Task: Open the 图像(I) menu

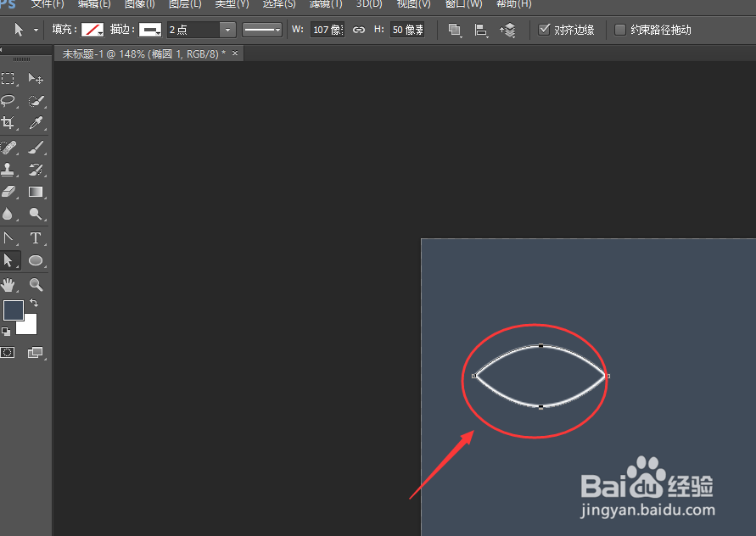Action: coord(140,4)
